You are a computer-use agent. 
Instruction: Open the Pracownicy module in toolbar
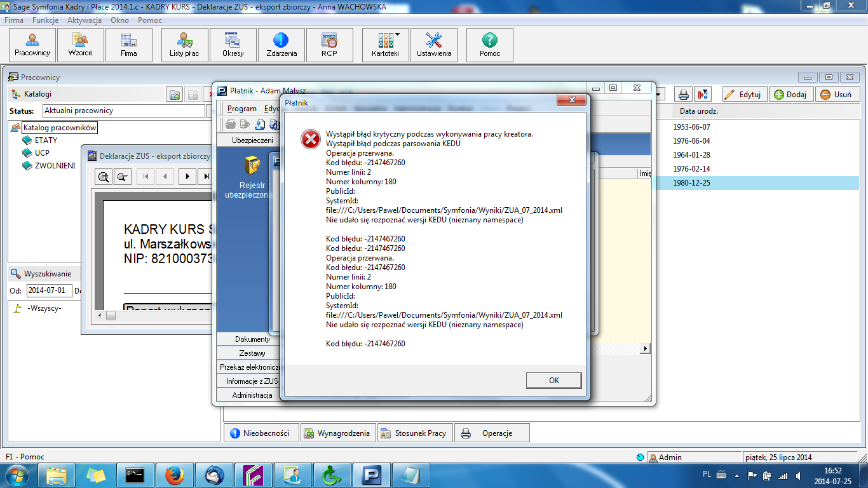(32, 45)
